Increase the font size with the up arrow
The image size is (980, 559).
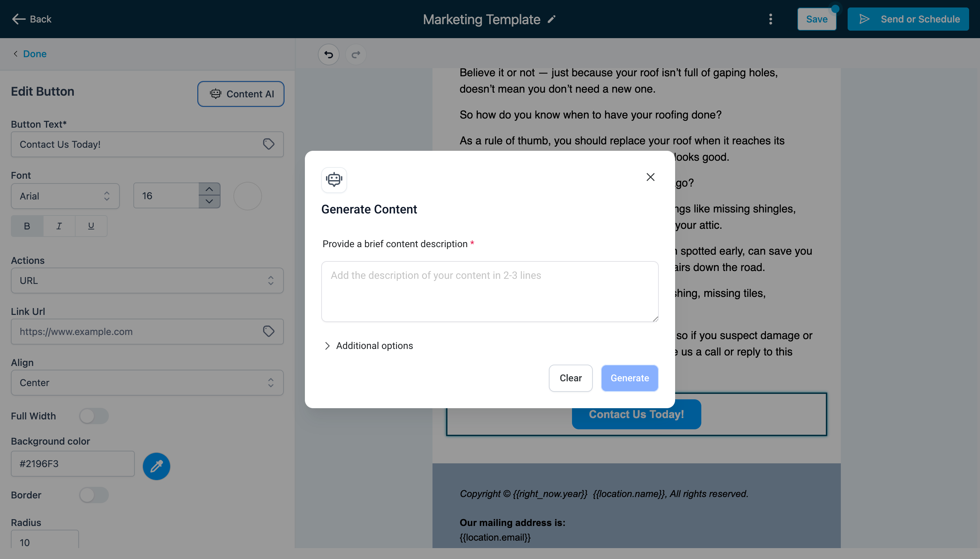[209, 189]
